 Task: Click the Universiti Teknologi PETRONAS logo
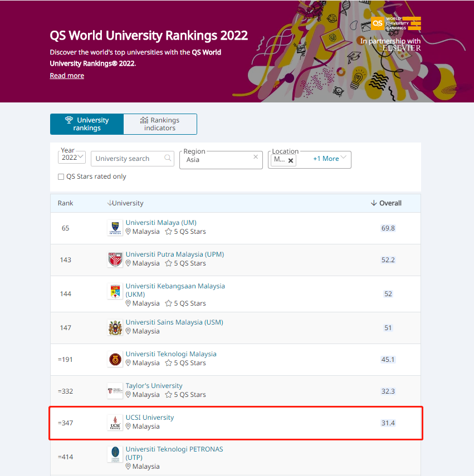(x=115, y=454)
